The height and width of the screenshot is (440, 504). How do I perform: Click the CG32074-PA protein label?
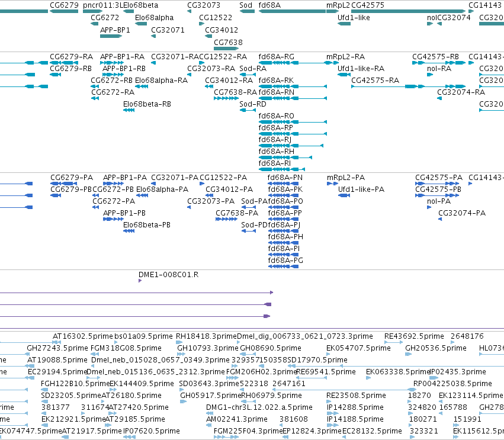(462, 213)
